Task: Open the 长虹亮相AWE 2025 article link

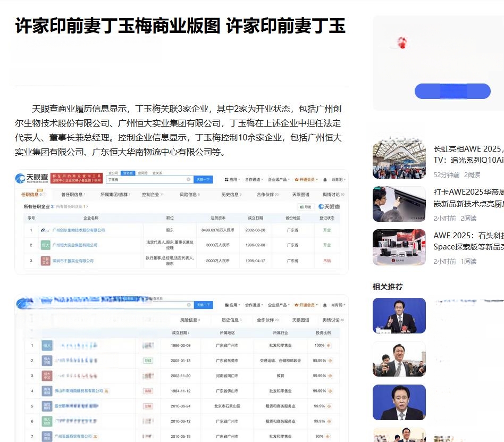Action: pyautogui.click(x=468, y=154)
